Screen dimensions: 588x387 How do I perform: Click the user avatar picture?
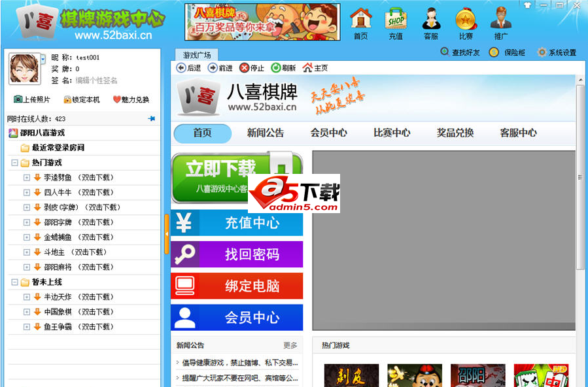point(24,68)
